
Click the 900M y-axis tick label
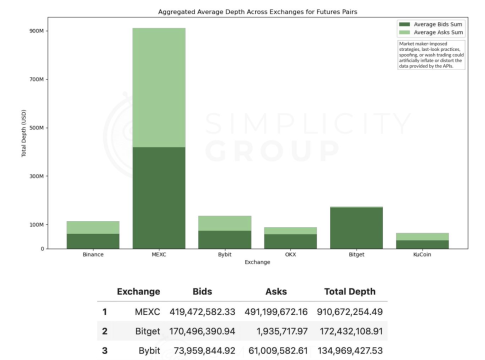(x=37, y=31)
